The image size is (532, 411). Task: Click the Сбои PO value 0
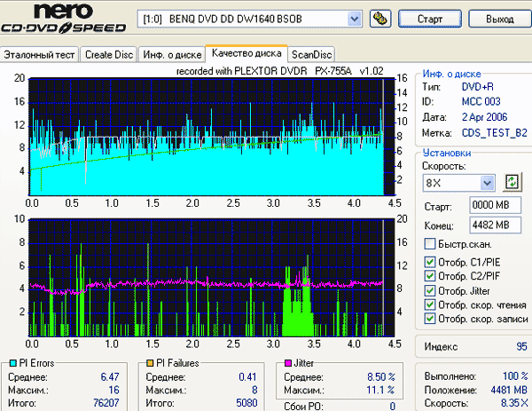coord(392,406)
